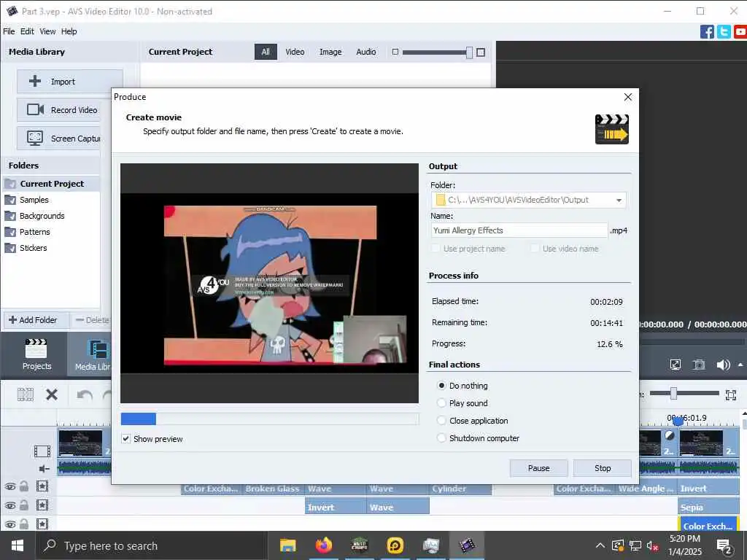Click the external preview screen icon
The width and height of the screenshot is (747, 560).
tap(675, 365)
